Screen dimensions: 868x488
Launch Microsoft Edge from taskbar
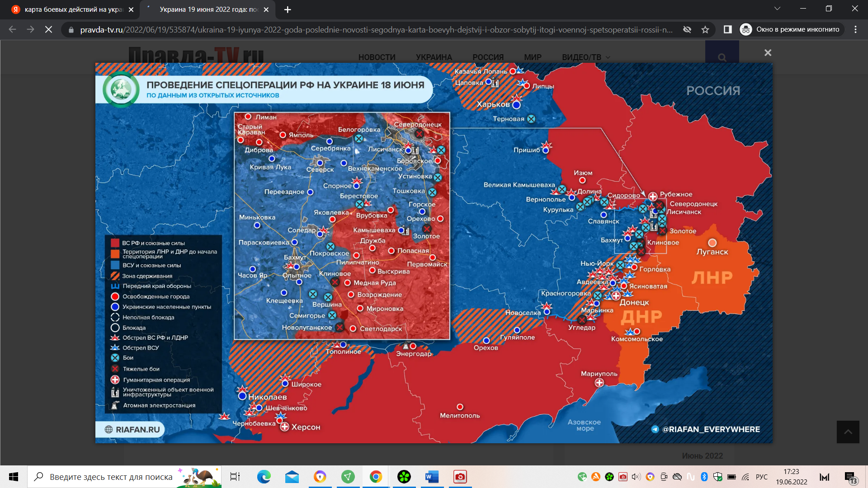264,477
